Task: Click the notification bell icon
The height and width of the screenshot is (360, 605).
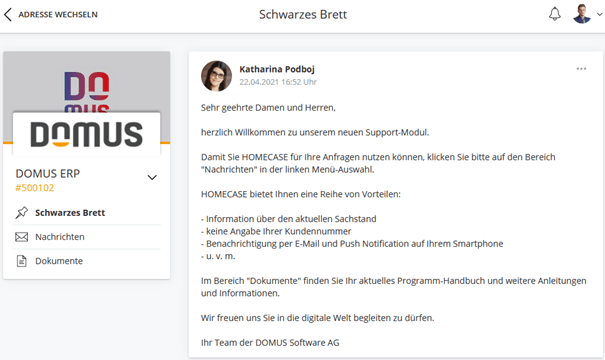Action: point(555,14)
